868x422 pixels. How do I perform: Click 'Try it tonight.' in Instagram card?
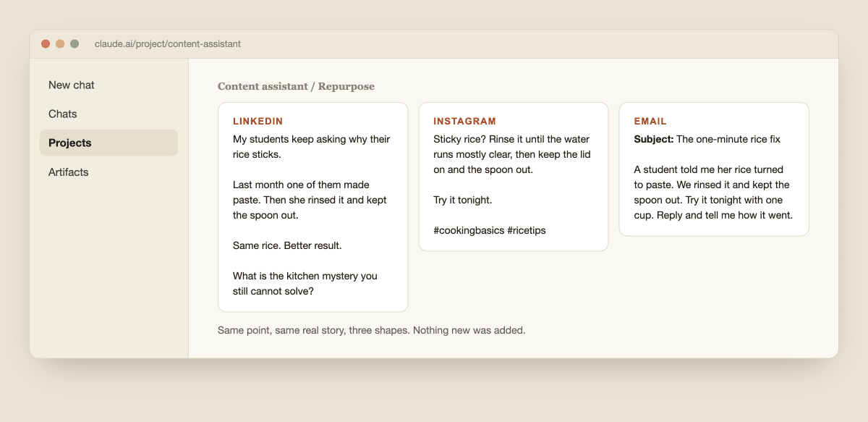tap(463, 200)
